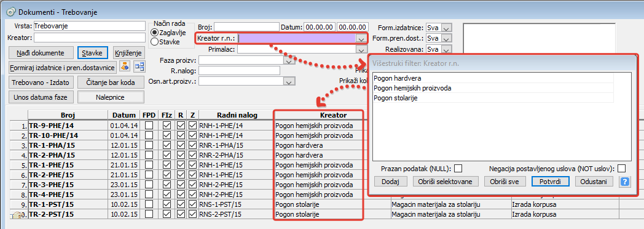The width and height of the screenshot is (644, 229).
Task: Click the Broj input field
Action: 246,28
